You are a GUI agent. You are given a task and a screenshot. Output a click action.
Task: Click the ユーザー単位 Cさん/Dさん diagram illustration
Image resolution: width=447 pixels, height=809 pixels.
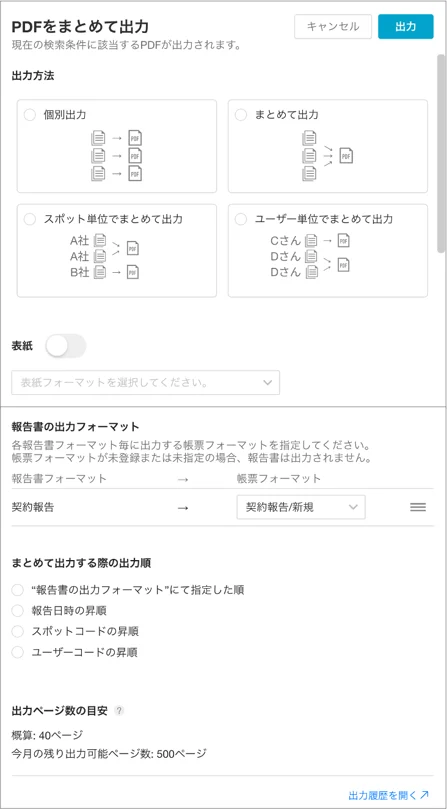[310, 256]
